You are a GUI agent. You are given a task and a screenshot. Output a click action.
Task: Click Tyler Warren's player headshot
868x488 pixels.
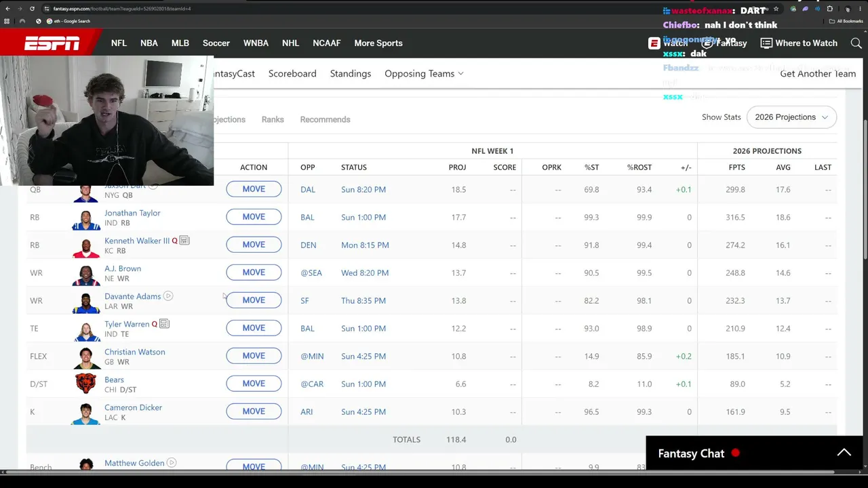[86, 329]
